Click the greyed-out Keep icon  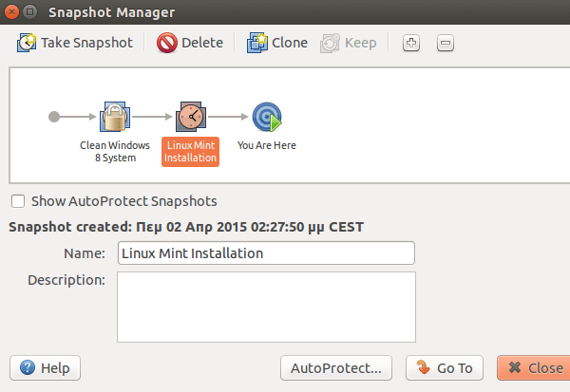click(x=330, y=43)
